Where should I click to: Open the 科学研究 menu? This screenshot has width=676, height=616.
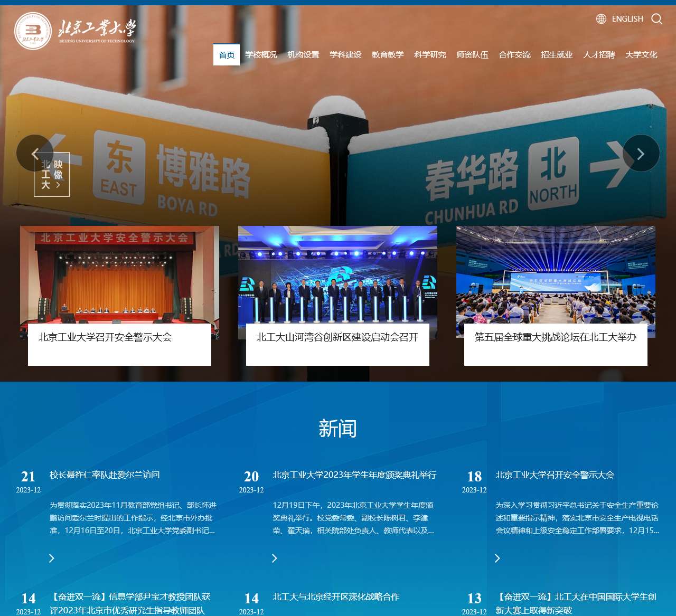click(429, 54)
